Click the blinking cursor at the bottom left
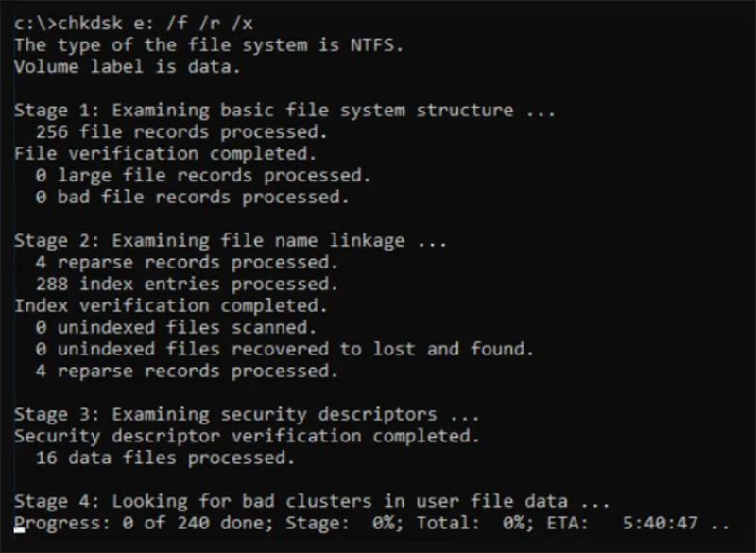 pyautogui.click(x=19, y=530)
